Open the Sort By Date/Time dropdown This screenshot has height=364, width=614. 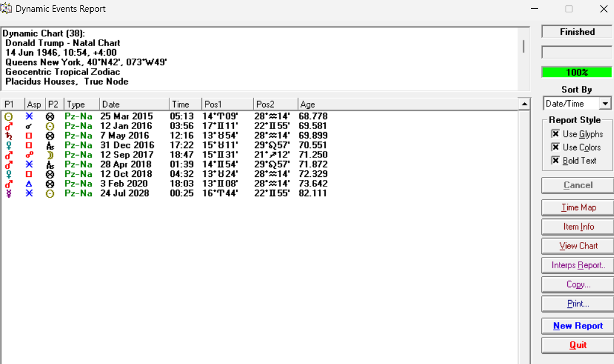[605, 104]
